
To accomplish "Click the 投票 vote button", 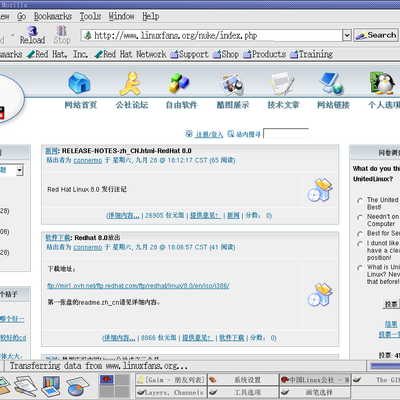I will [391, 304].
